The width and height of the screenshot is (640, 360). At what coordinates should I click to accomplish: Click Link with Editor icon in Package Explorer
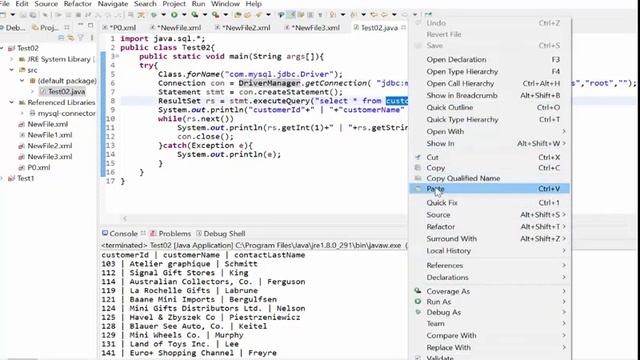pos(71,38)
